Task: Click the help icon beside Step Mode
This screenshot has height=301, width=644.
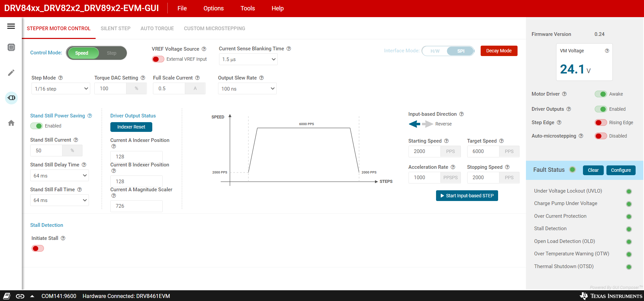Action: (61, 78)
